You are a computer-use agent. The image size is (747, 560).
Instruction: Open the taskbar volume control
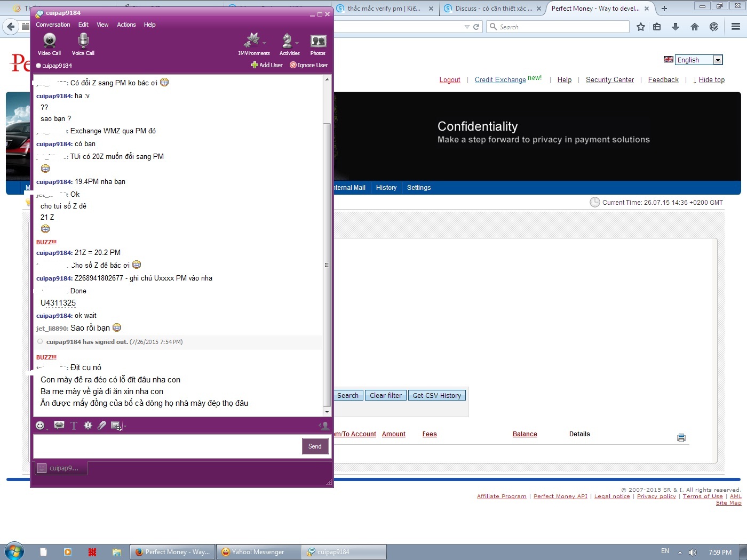point(693,552)
